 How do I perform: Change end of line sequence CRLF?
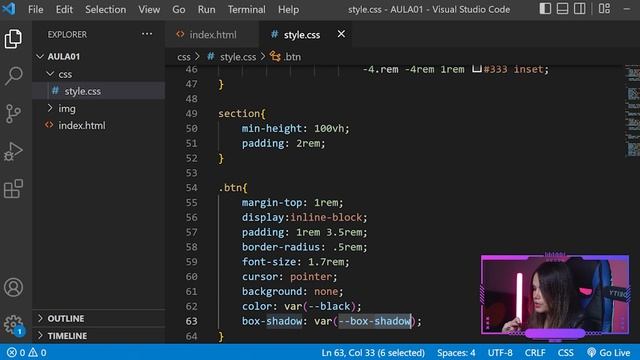[x=535, y=352]
